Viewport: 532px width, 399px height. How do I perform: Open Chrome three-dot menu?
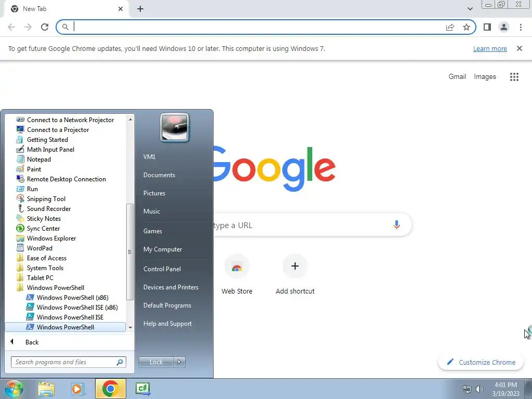[x=521, y=27]
